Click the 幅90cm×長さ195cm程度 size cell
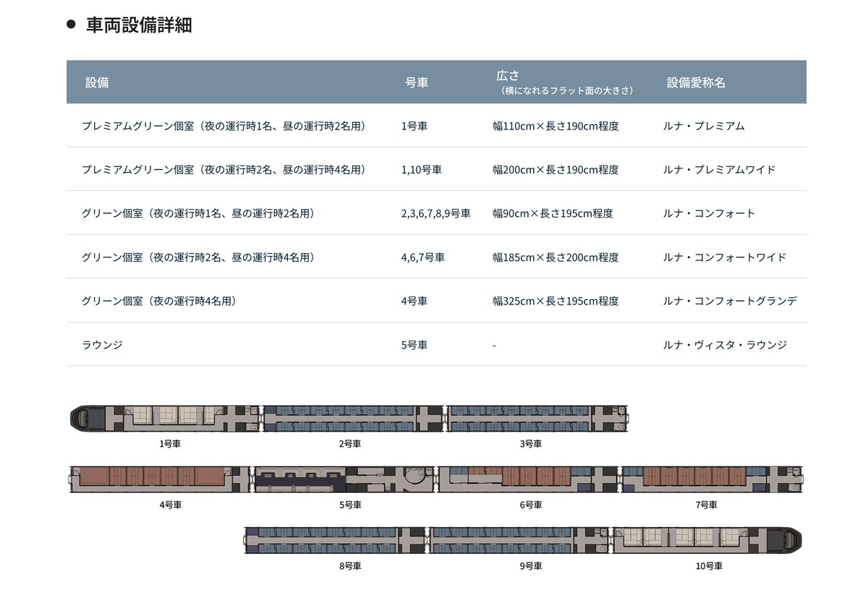This screenshot has width=868, height=603. pos(553,213)
